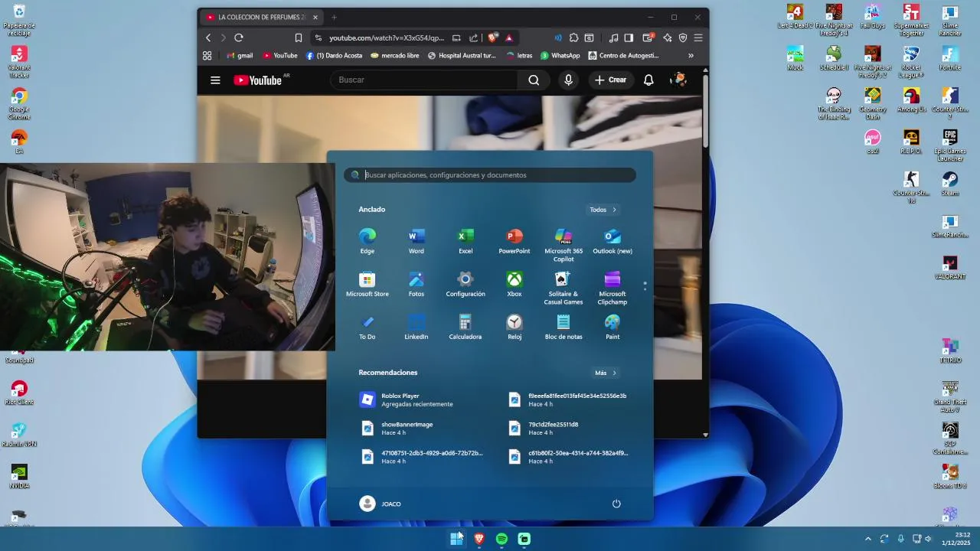Screen dimensions: 980x551
Task: Select LA COLECCION DE PERFUMES tab
Action: coord(261,17)
